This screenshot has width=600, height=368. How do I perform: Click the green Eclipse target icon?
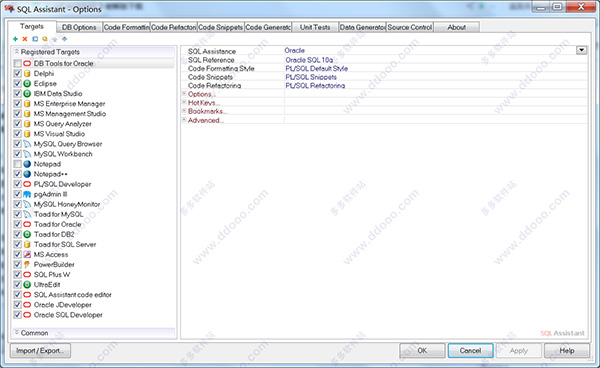(x=27, y=83)
